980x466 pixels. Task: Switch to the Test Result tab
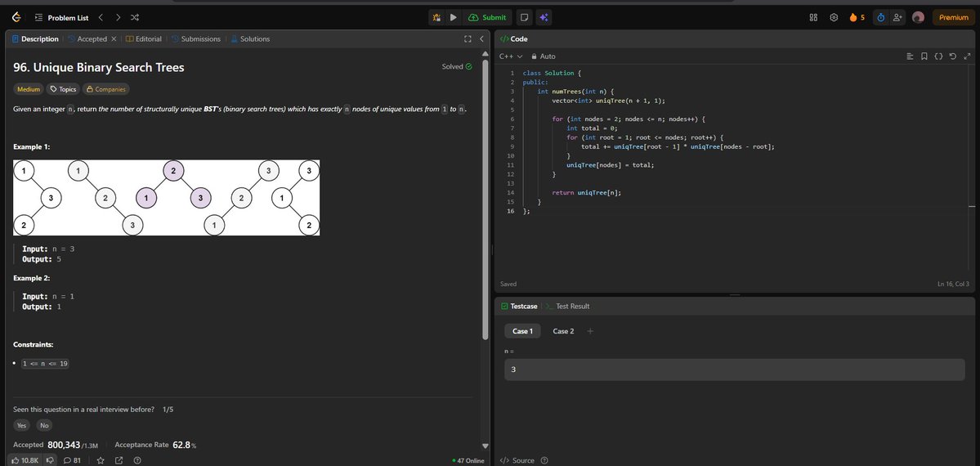pos(567,307)
